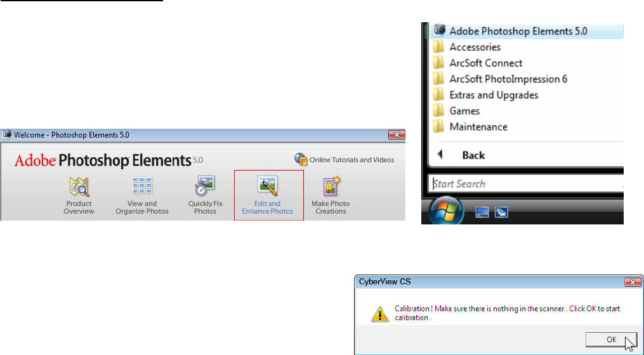Click the warning icon in CyberView dialog

pyautogui.click(x=380, y=314)
